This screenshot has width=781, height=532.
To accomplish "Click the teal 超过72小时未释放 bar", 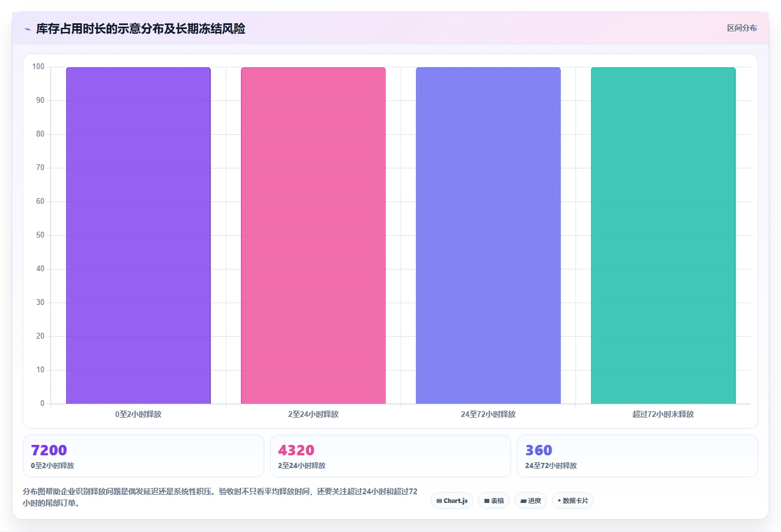I will tap(663, 235).
